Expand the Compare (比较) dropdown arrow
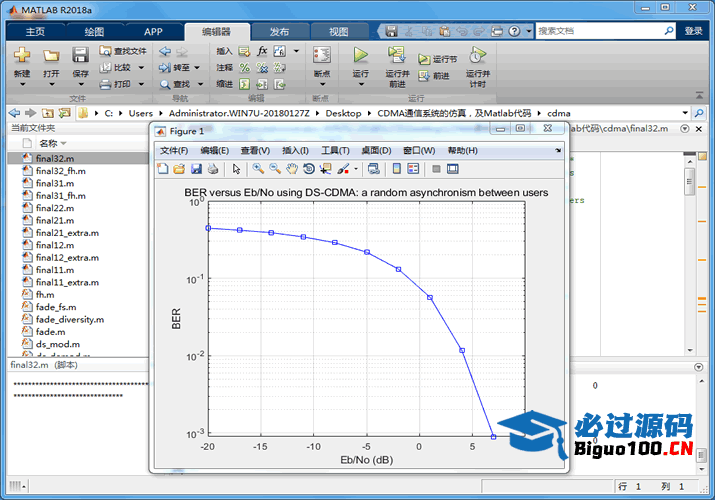Image resolution: width=715 pixels, height=500 pixels. tap(141, 68)
